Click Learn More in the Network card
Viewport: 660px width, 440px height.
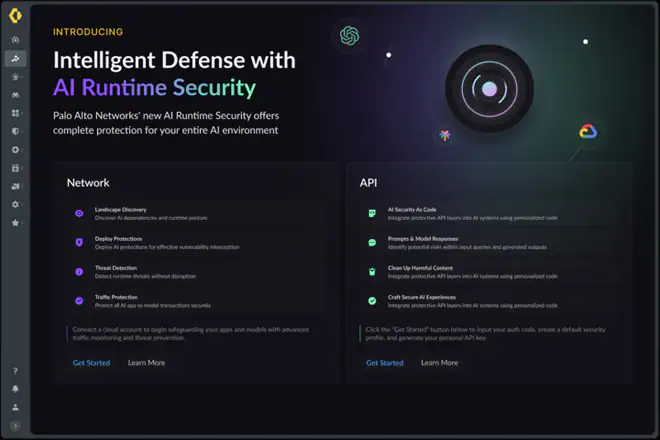point(146,363)
